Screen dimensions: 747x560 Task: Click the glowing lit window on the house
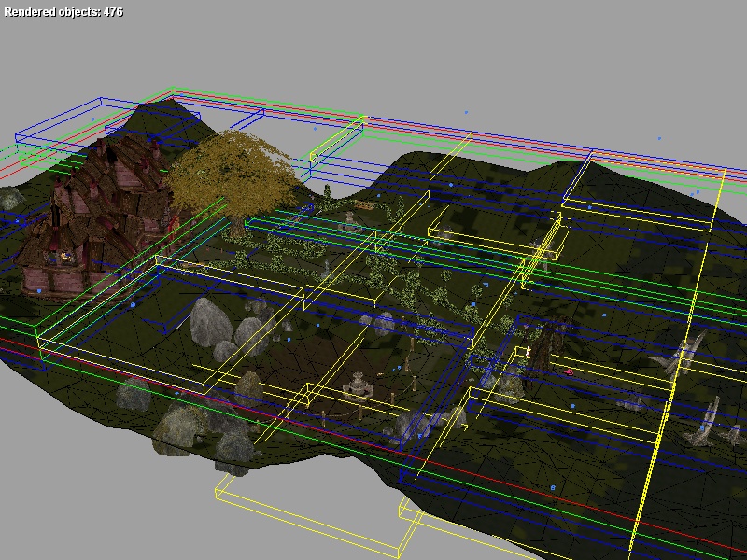(63, 254)
